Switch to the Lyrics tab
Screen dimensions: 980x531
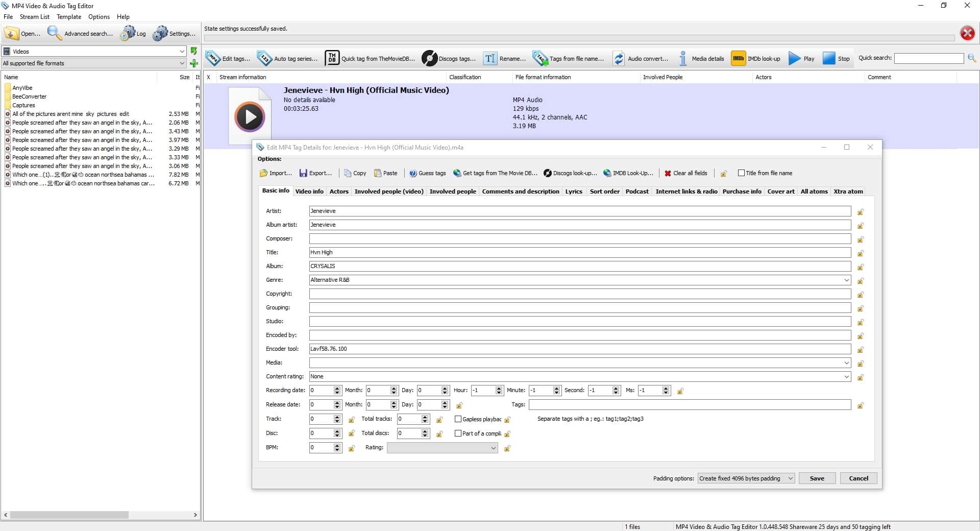(574, 191)
